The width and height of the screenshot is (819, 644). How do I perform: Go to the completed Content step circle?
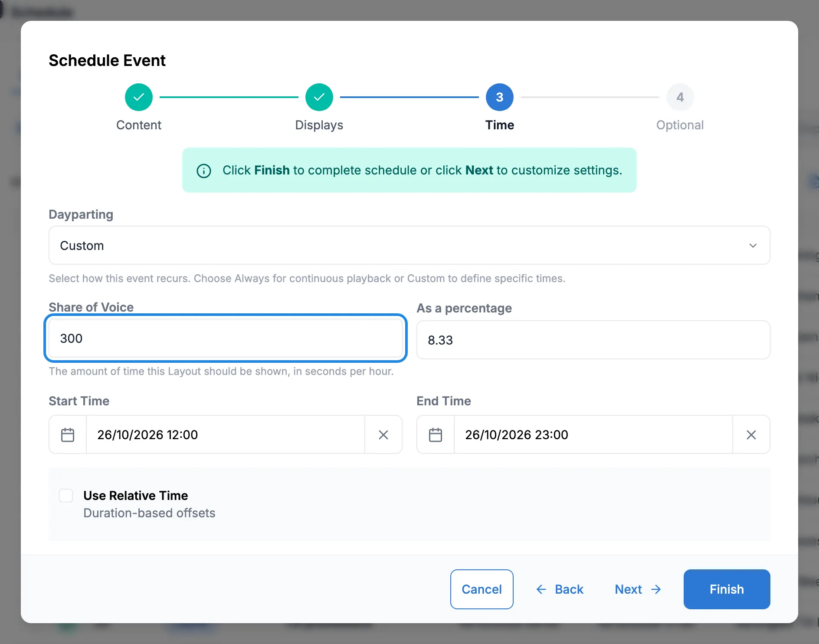139,97
